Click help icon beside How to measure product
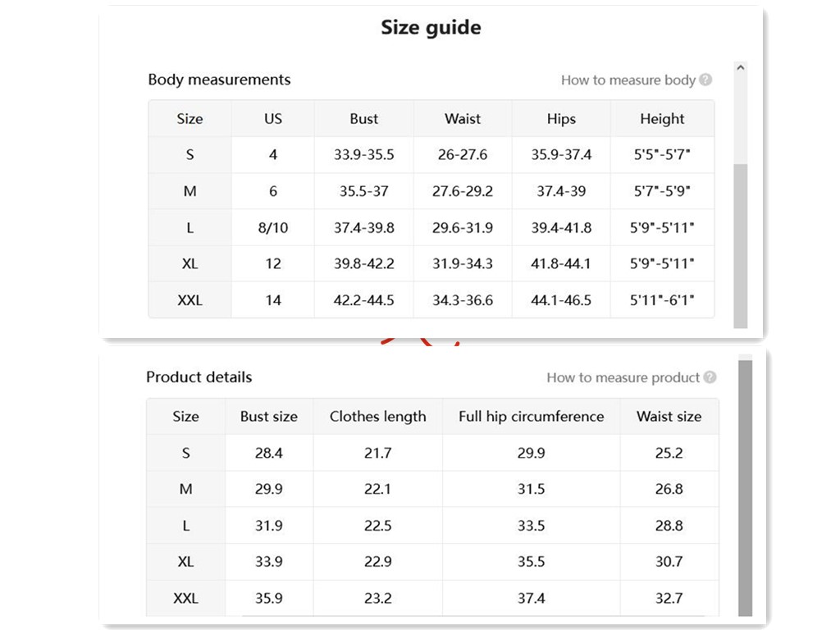Viewport: 840px width, 630px height. 710,377
